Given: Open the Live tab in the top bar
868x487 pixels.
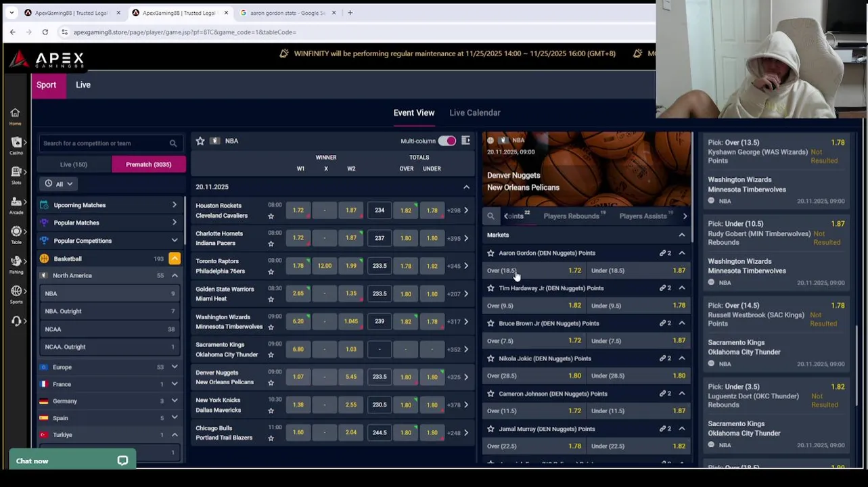Looking at the screenshot, I should [83, 85].
